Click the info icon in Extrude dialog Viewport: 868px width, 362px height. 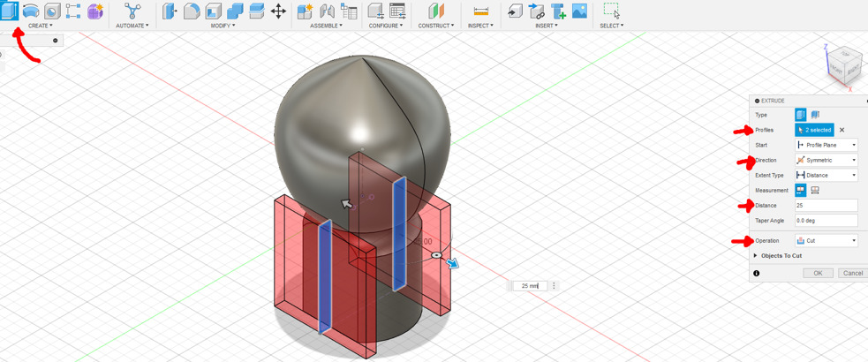(x=756, y=273)
